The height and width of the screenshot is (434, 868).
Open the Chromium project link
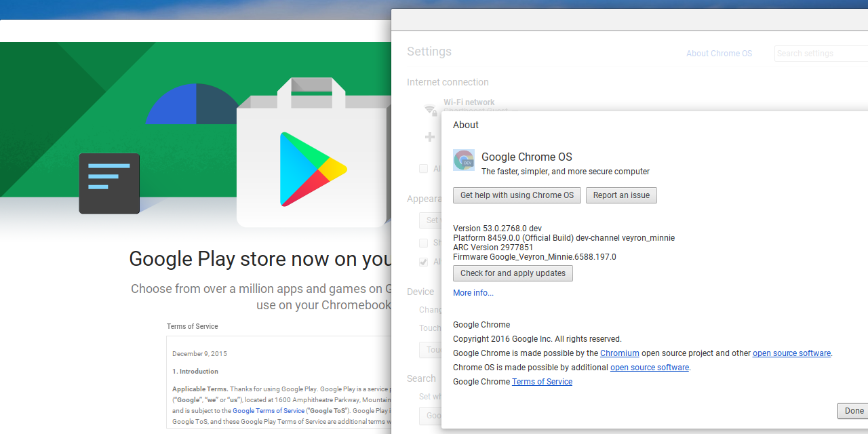pos(619,353)
